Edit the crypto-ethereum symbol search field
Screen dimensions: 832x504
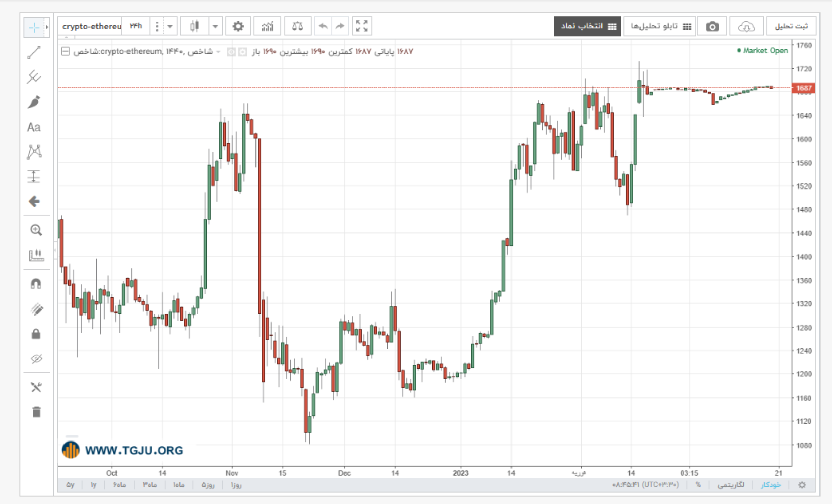(91, 26)
